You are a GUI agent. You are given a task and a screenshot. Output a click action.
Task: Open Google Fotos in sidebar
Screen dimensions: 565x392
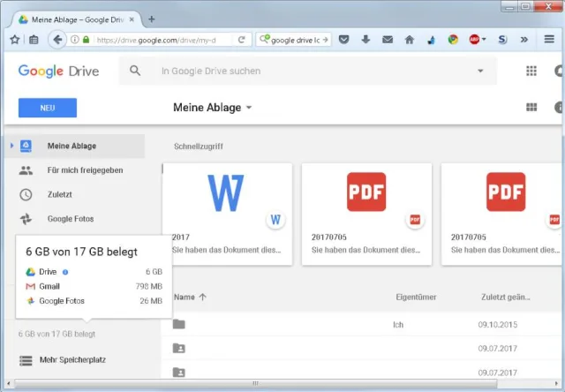[x=71, y=218]
